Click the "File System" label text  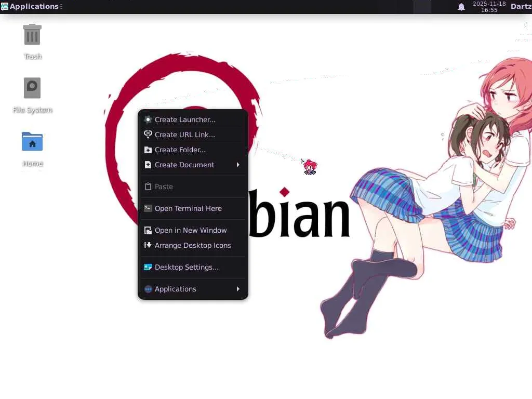point(33,110)
